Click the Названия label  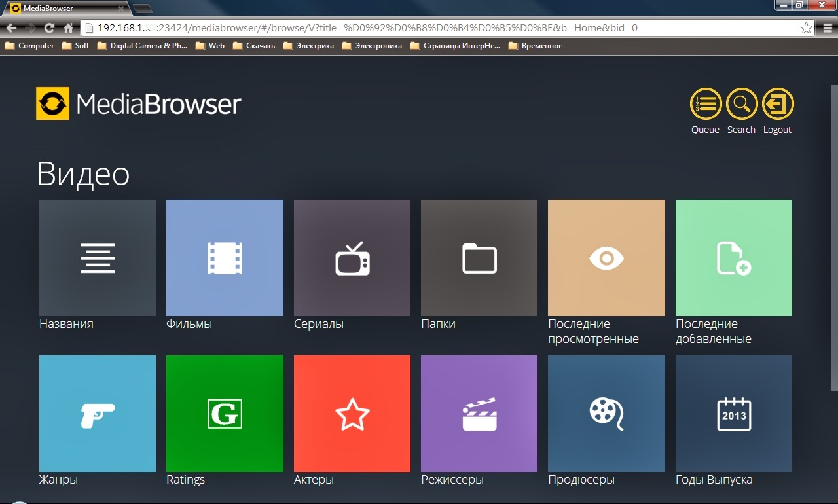tap(66, 324)
